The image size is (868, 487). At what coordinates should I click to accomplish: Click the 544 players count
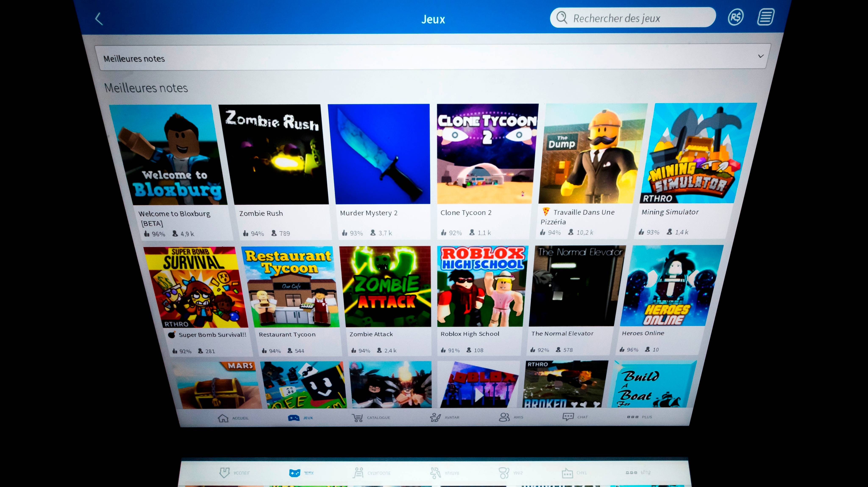[299, 351]
